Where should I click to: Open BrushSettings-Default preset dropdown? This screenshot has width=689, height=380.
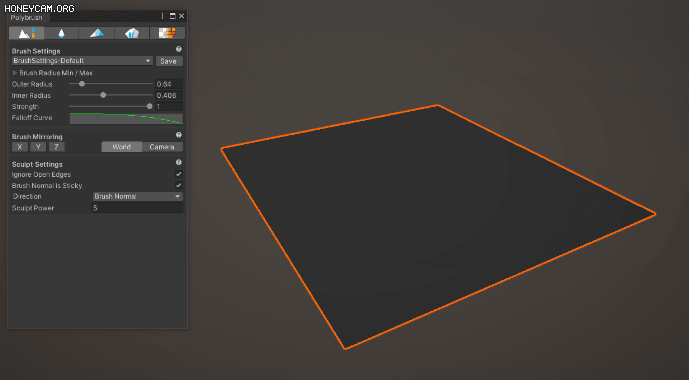(82, 61)
